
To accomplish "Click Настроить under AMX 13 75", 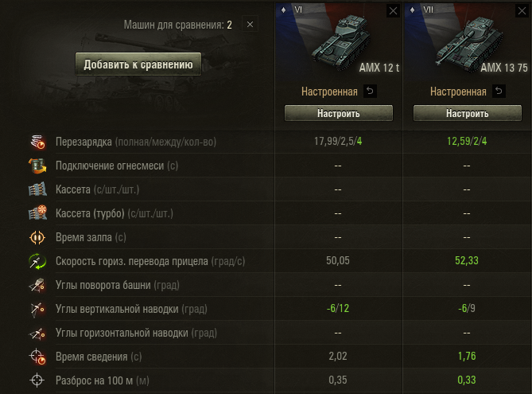I will tap(468, 113).
